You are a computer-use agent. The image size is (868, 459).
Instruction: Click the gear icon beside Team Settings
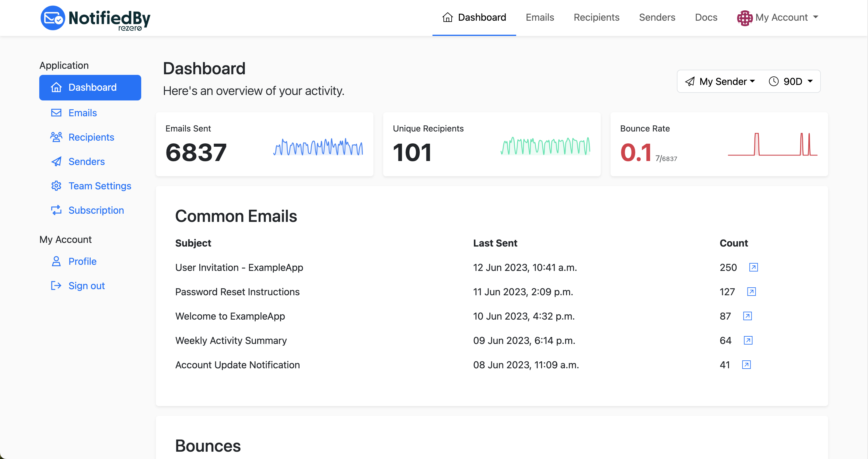[x=56, y=186]
